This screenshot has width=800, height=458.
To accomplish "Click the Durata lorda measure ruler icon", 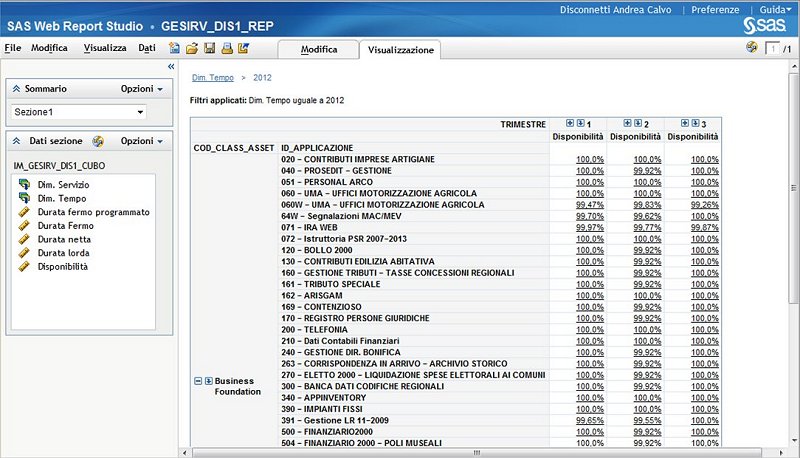I will 24,252.
